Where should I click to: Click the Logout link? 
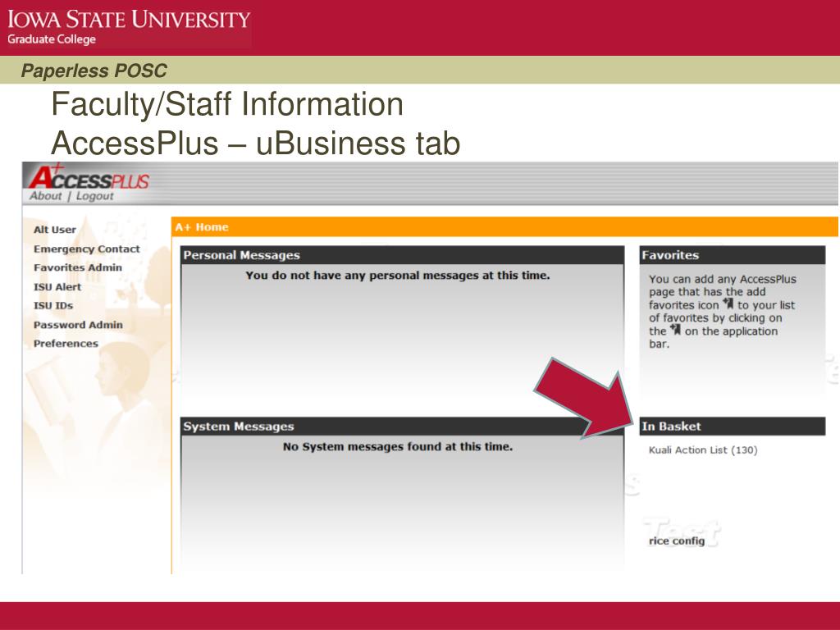click(95, 196)
